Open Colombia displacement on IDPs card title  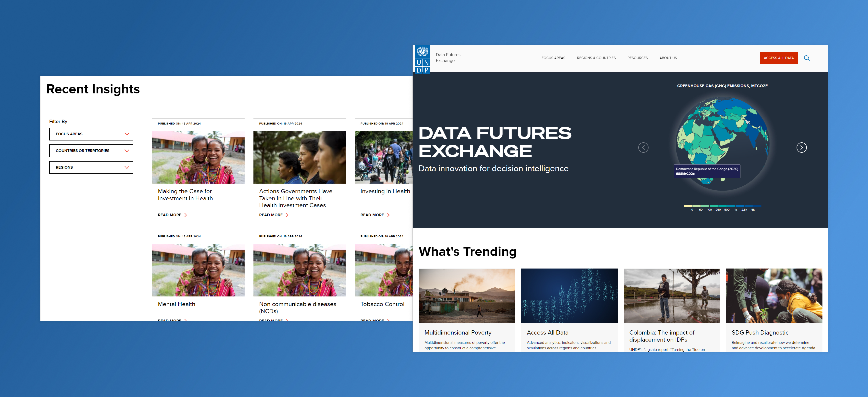pyautogui.click(x=662, y=336)
